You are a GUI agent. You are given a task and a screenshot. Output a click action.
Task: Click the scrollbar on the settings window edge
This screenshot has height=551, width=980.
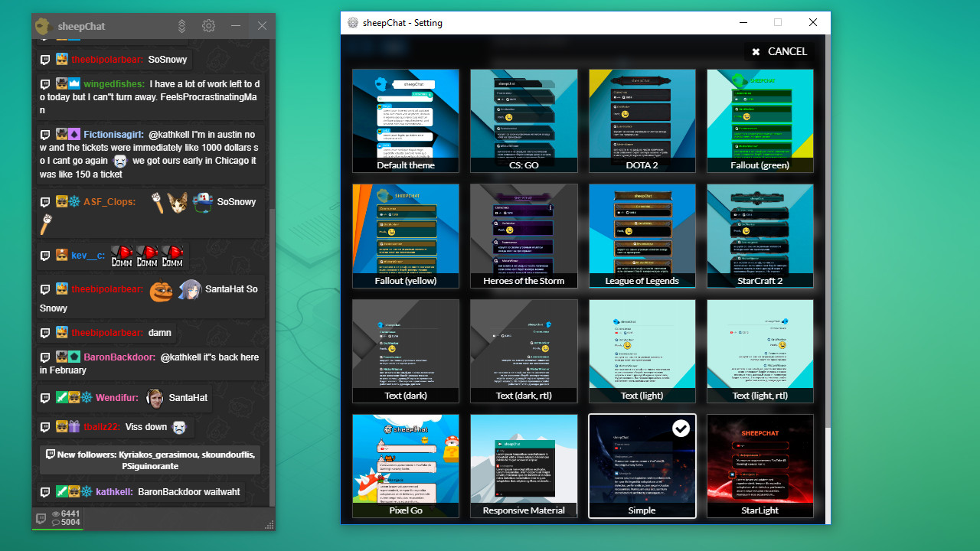pyautogui.click(x=825, y=230)
